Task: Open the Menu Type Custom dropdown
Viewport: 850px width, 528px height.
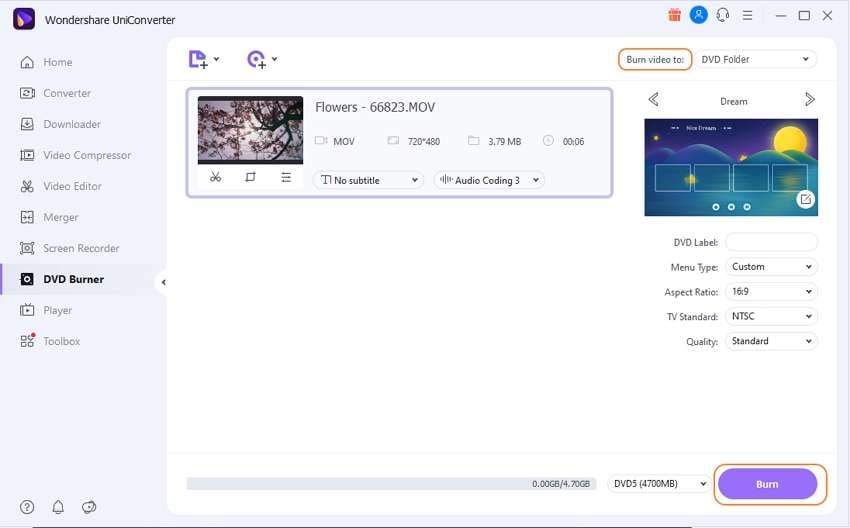Action: [x=771, y=267]
